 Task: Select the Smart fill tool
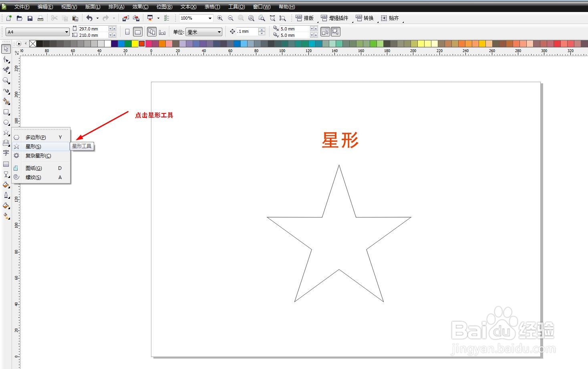(6, 102)
